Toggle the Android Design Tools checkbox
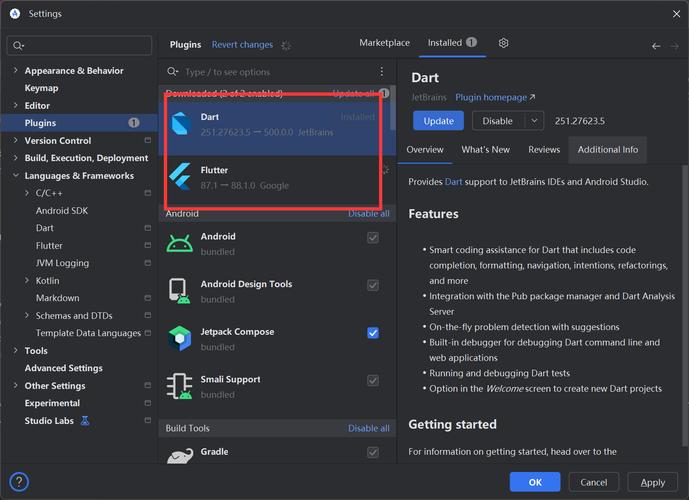This screenshot has width=689, height=500. pyautogui.click(x=373, y=285)
